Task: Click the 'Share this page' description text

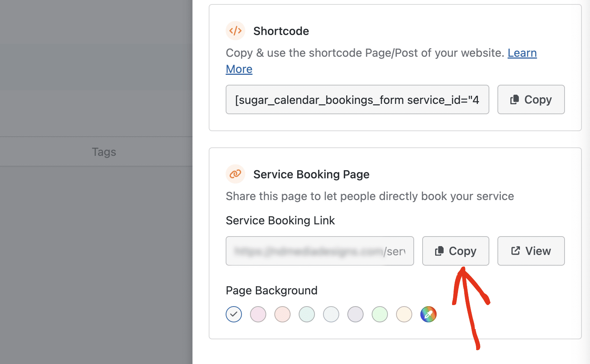Action: point(370,196)
